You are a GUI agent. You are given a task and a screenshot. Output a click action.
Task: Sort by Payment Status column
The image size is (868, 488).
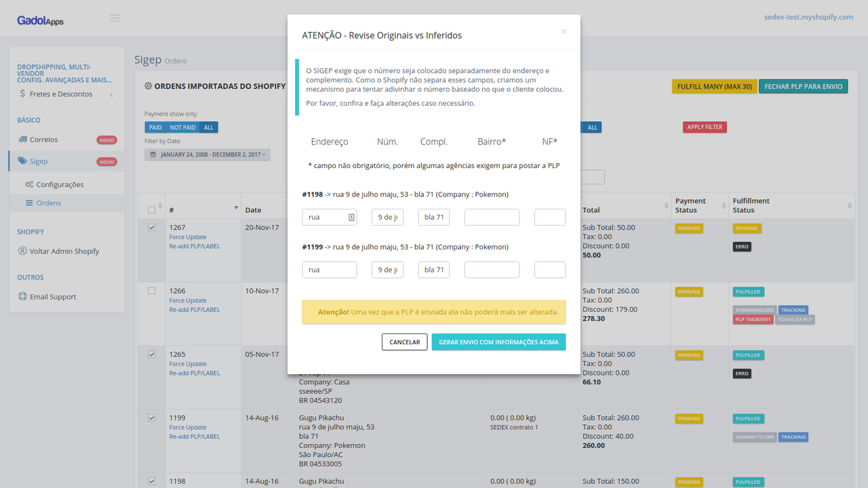[699, 205]
